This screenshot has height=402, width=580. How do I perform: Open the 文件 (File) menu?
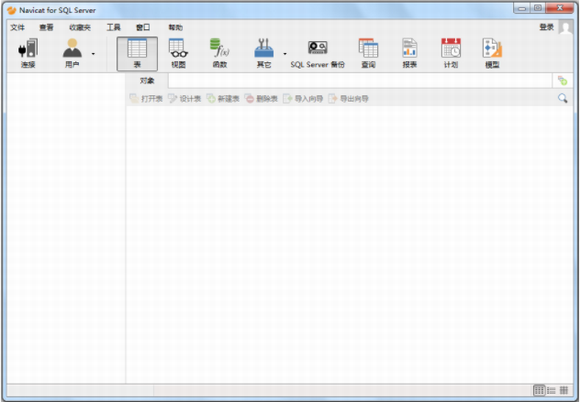(17, 27)
